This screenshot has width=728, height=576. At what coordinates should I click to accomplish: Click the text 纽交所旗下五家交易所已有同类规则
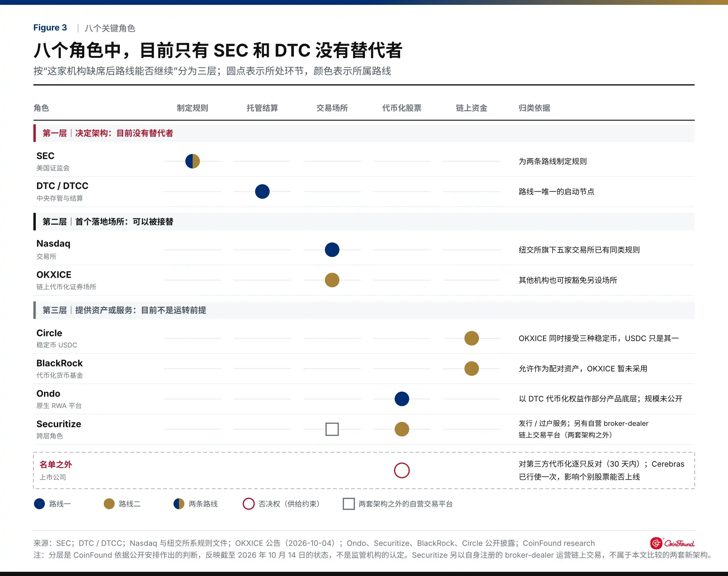tap(579, 250)
